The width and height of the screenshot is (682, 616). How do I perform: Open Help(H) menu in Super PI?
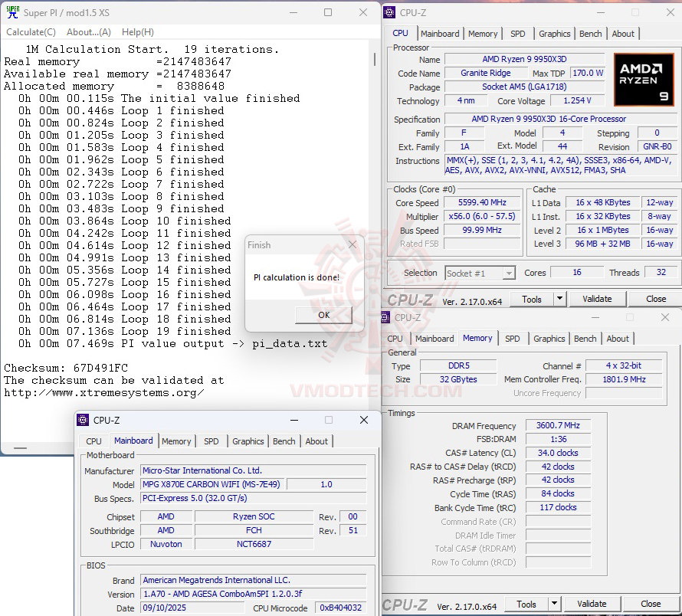coord(138,31)
